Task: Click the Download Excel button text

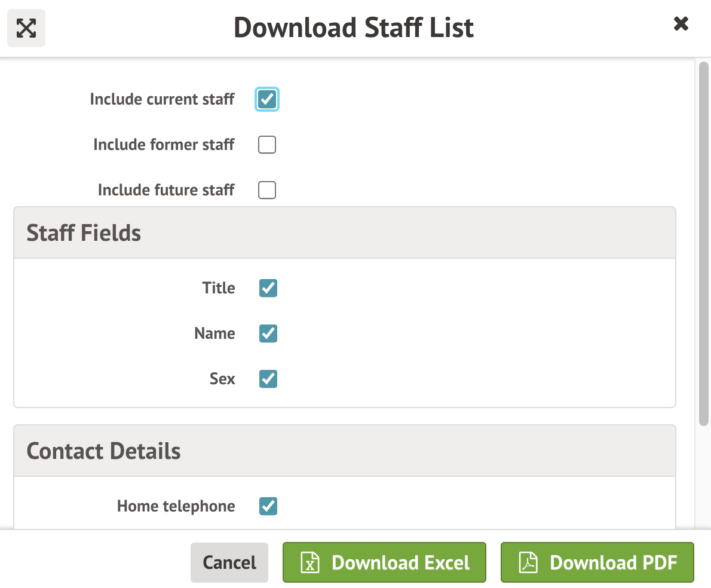Action: (400, 563)
